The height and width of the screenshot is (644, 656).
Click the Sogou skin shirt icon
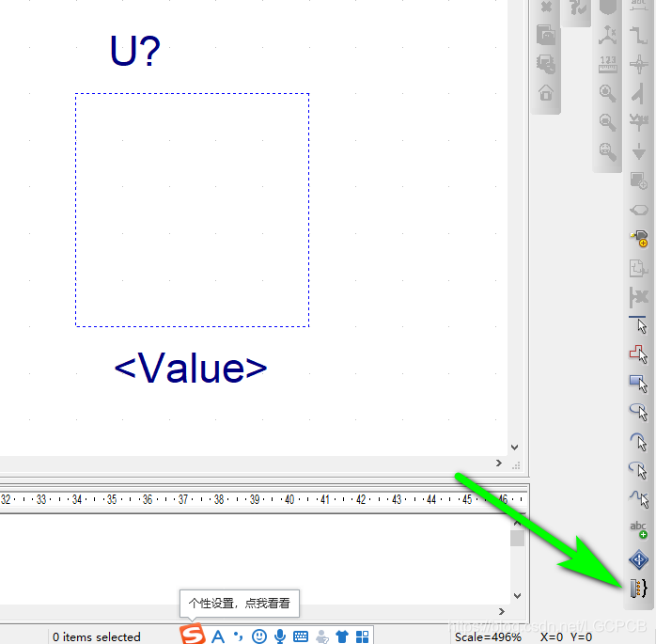[342, 636]
